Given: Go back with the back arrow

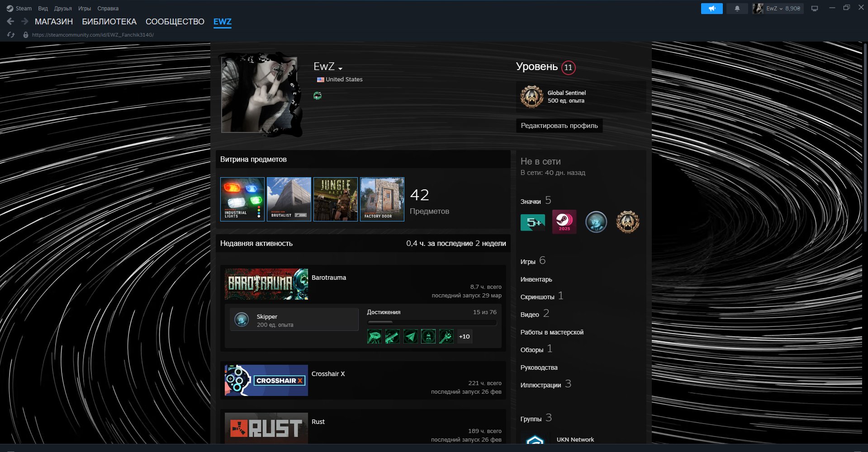Looking at the screenshot, I should (x=11, y=21).
